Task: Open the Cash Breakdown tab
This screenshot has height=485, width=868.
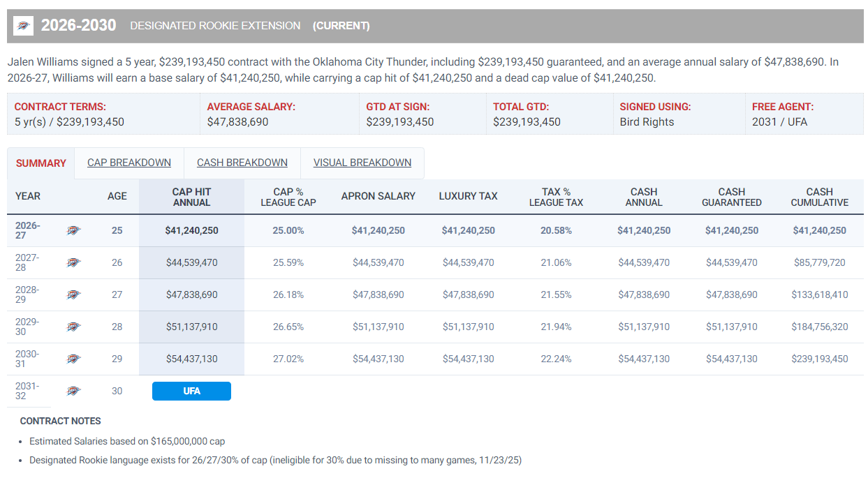Action: click(242, 163)
